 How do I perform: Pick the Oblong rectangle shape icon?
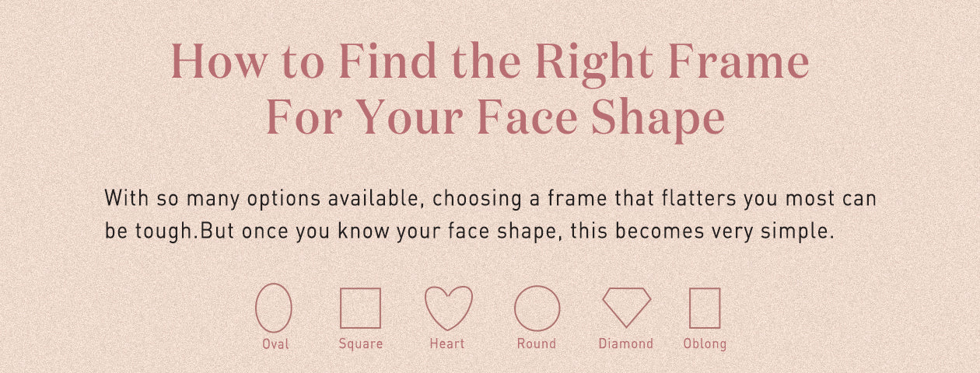(705, 309)
